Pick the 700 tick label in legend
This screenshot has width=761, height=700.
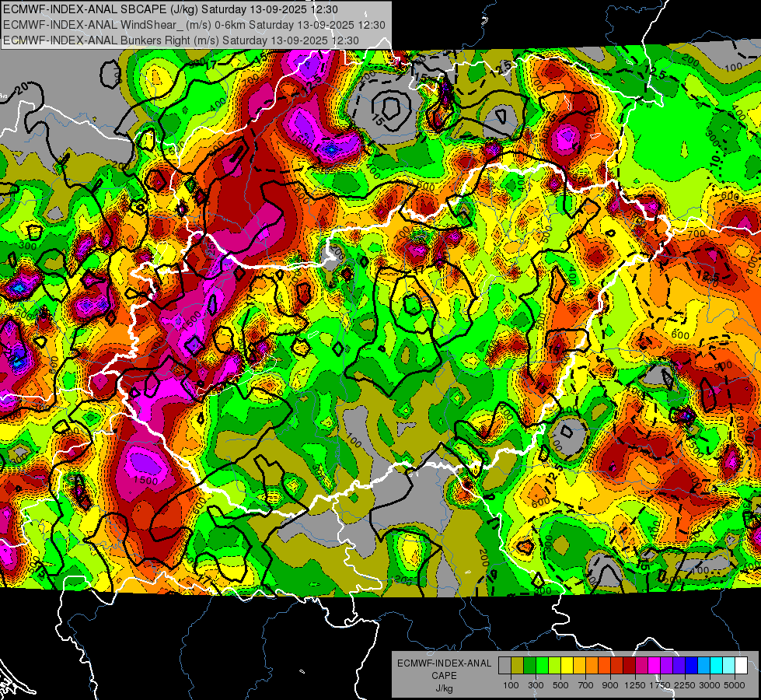586,685
